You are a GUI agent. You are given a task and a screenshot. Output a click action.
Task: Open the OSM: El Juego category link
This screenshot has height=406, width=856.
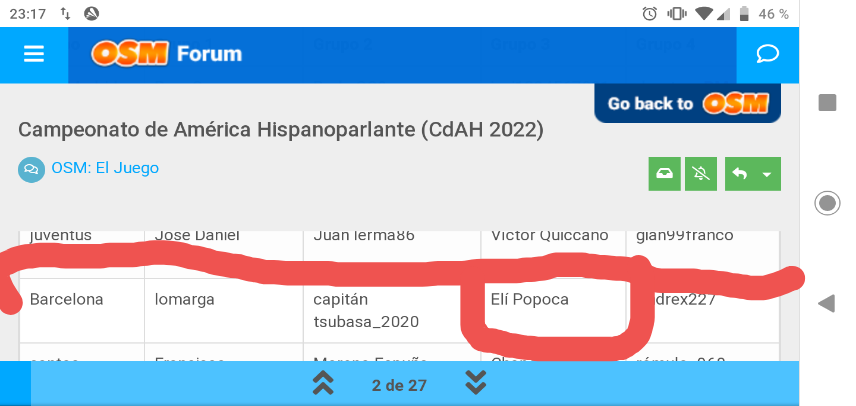click(105, 168)
